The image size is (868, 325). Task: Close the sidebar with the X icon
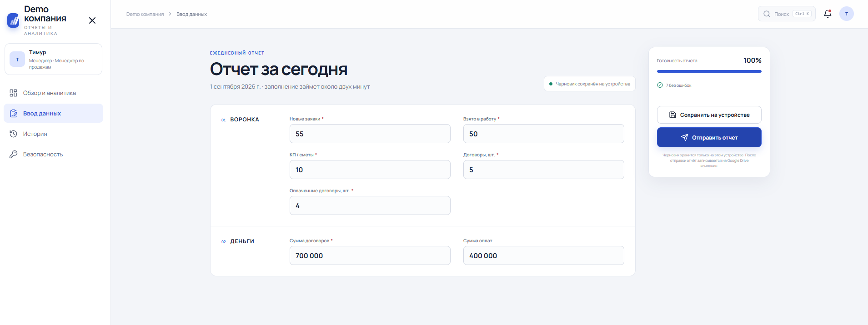[x=92, y=20]
